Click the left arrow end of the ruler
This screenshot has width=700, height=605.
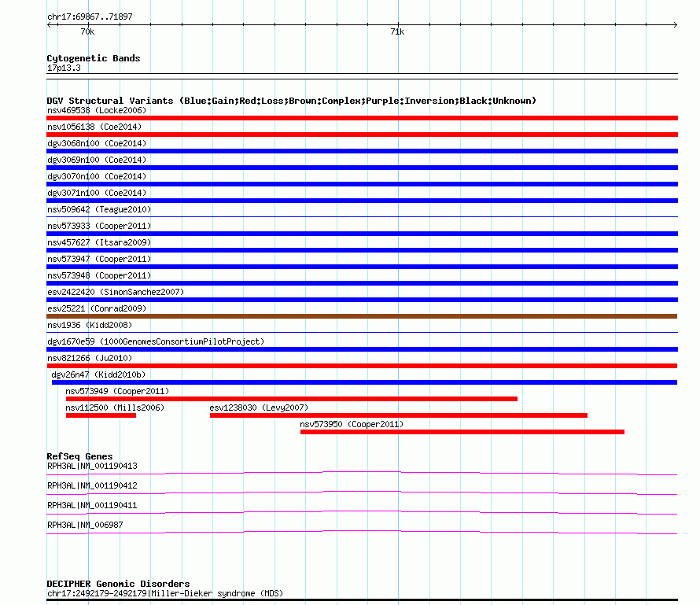click(x=49, y=24)
